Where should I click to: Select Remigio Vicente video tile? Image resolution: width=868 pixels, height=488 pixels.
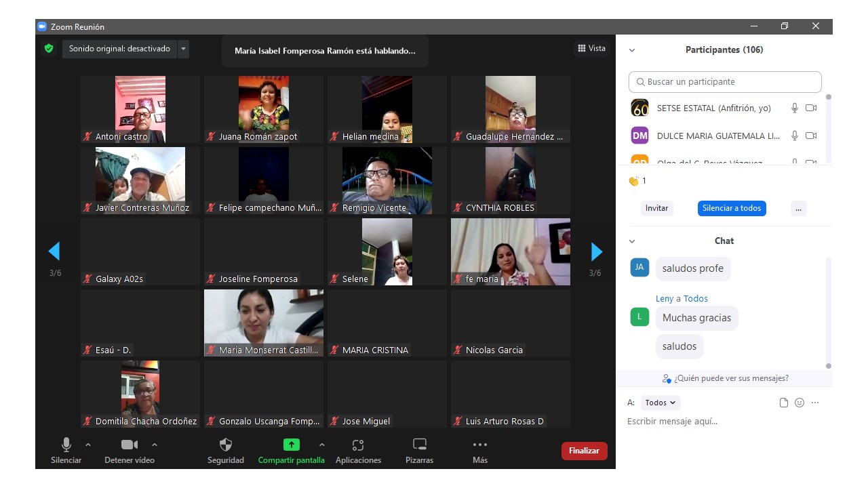point(387,180)
